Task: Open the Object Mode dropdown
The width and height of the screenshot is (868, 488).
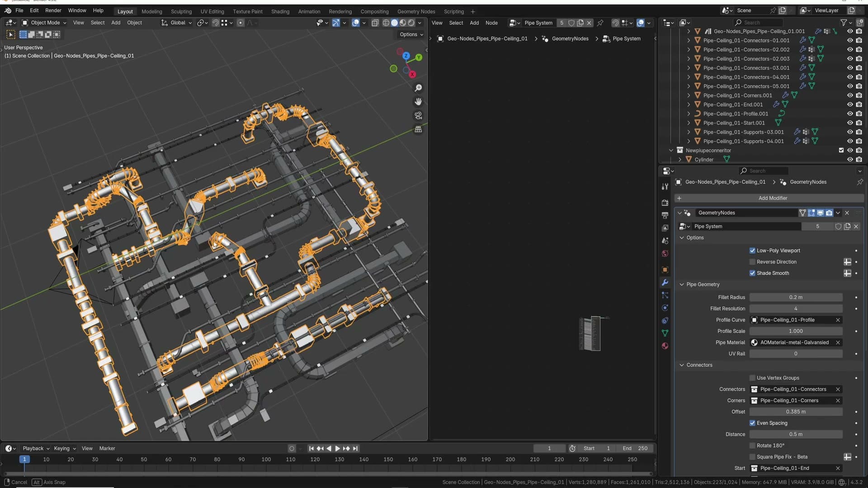Action: coord(44,23)
